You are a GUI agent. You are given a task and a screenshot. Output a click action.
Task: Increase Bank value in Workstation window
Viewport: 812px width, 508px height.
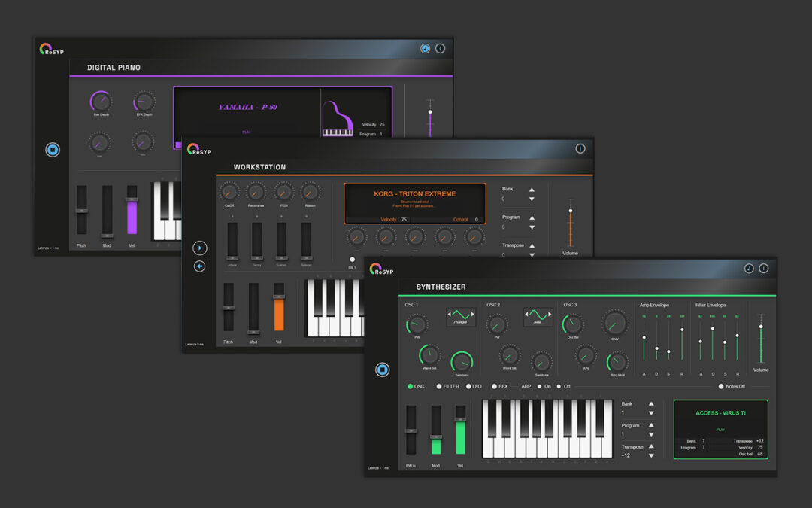coord(532,190)
